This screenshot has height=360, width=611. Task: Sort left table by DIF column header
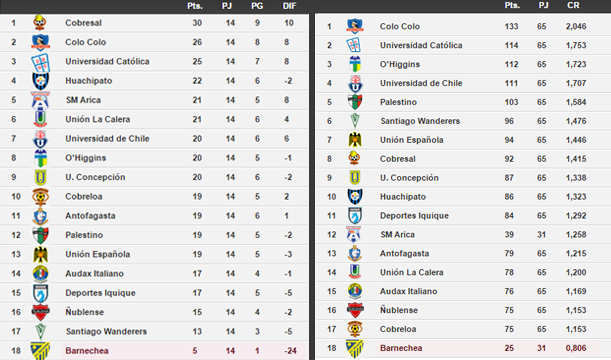pos(289,6)
